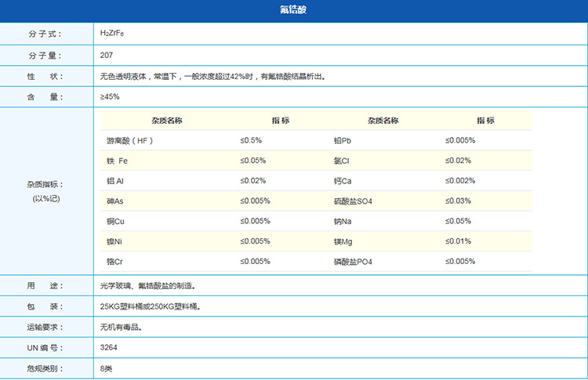Viewport: 588px width, 380px height.
Task: Select the ≤0.02% value for 铝 Al
Action: [x=253, y=181]
